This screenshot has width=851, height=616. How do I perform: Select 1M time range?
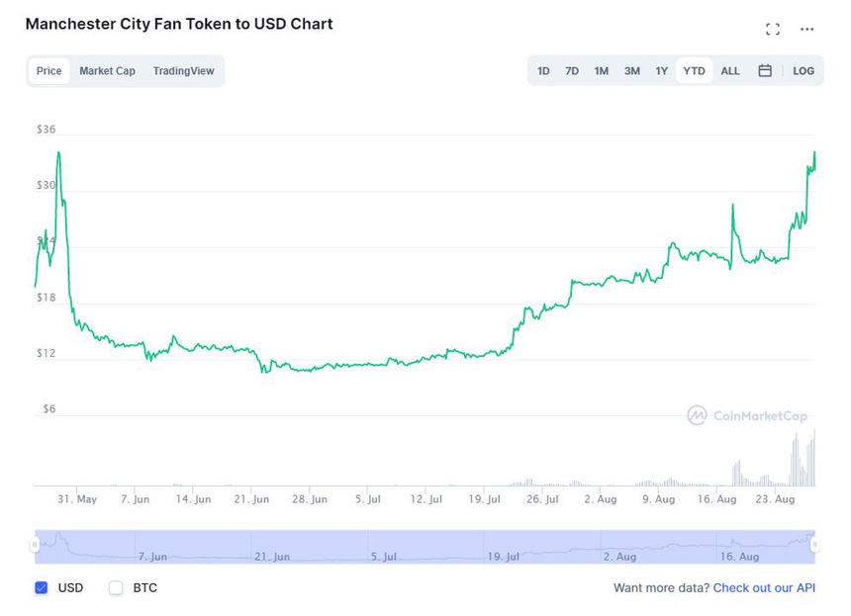click(602, 71)
